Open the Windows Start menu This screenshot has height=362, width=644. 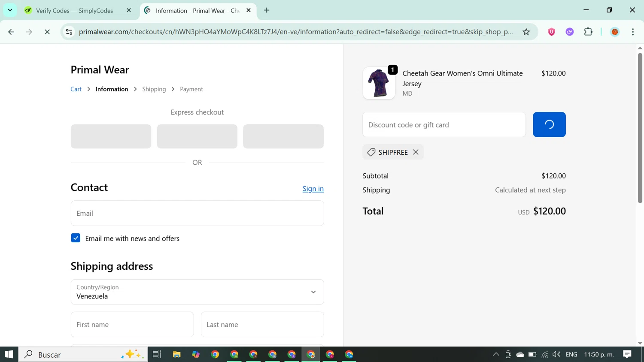9,354
